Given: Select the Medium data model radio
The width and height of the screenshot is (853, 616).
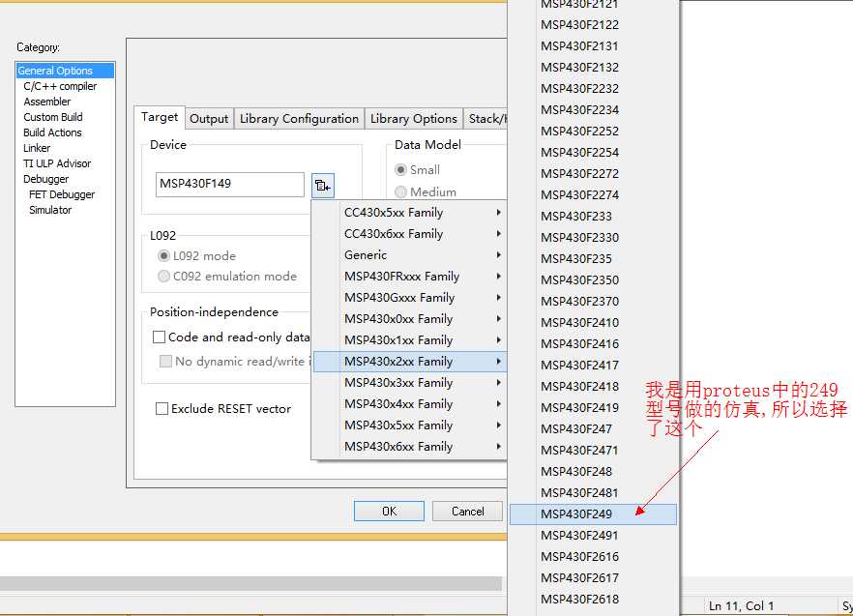Looking at the screenshot, I should pos(401,191).
